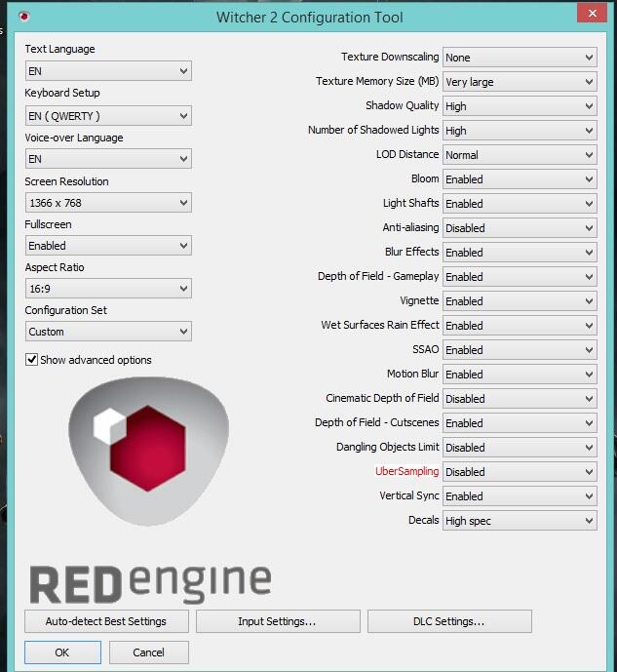Open the Light Shafts dropdown

(x=520, y=204)
